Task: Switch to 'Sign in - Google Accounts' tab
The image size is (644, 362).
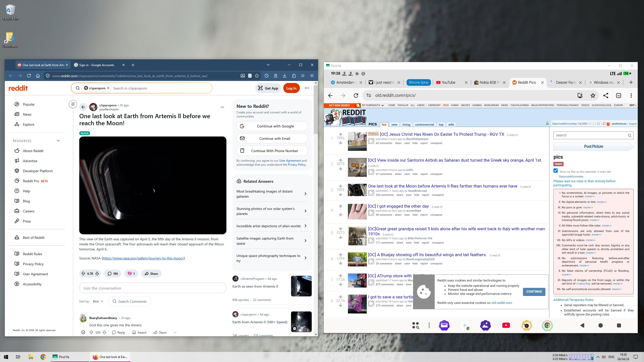Action: tap(97, 65)
